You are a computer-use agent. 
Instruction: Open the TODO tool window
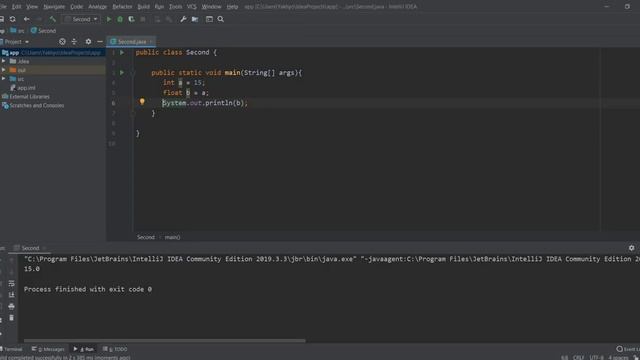115,349
